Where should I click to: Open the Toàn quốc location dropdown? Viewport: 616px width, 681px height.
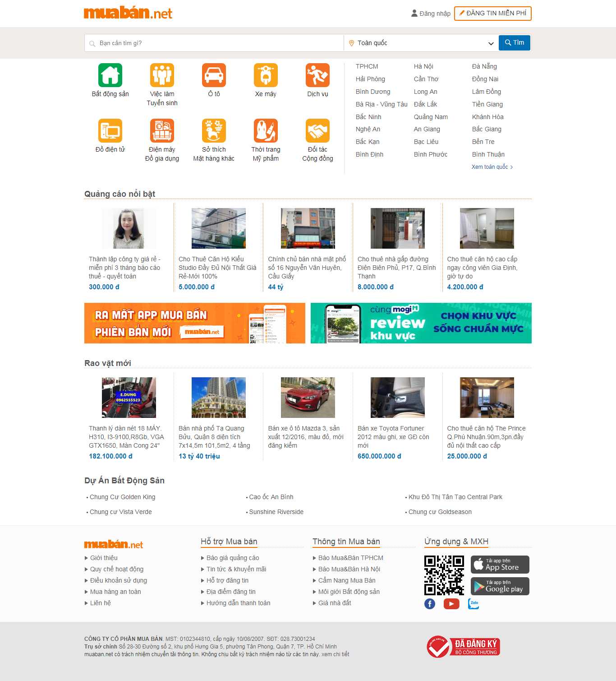pyautogui.click(x=419, y=43)
